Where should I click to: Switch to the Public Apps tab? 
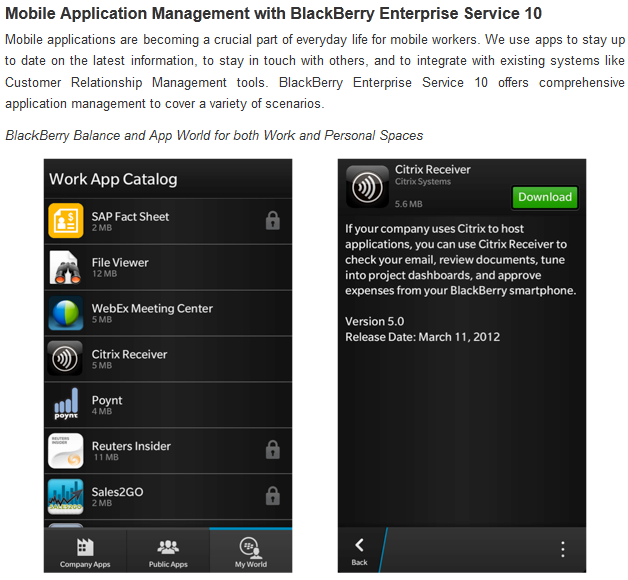(x=168, y=552)
